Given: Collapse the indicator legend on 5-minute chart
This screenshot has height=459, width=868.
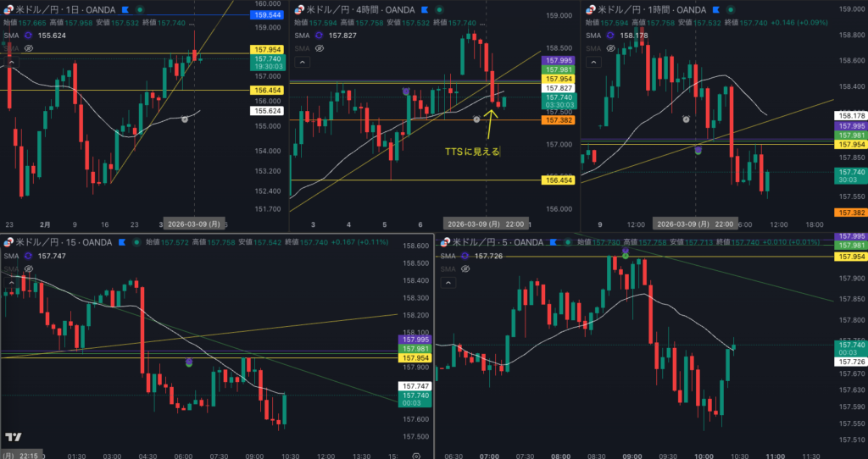Looking at the screenshot, I should [x=447, y=283].
